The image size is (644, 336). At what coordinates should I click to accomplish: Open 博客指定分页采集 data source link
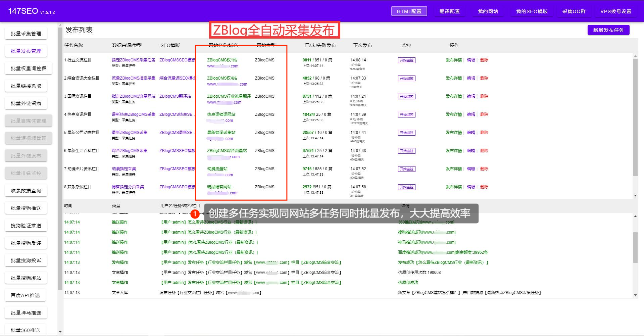click(x=128, y=187)
